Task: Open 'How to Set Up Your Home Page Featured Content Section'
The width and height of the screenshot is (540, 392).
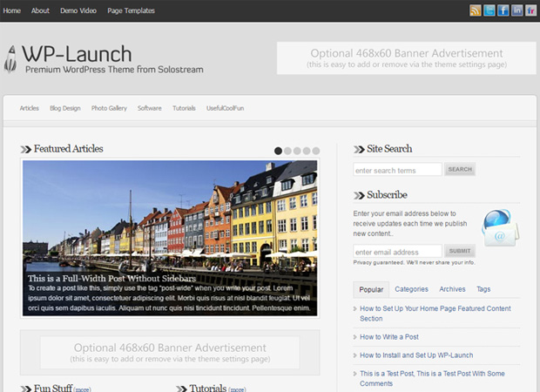Action: point(435,314)
